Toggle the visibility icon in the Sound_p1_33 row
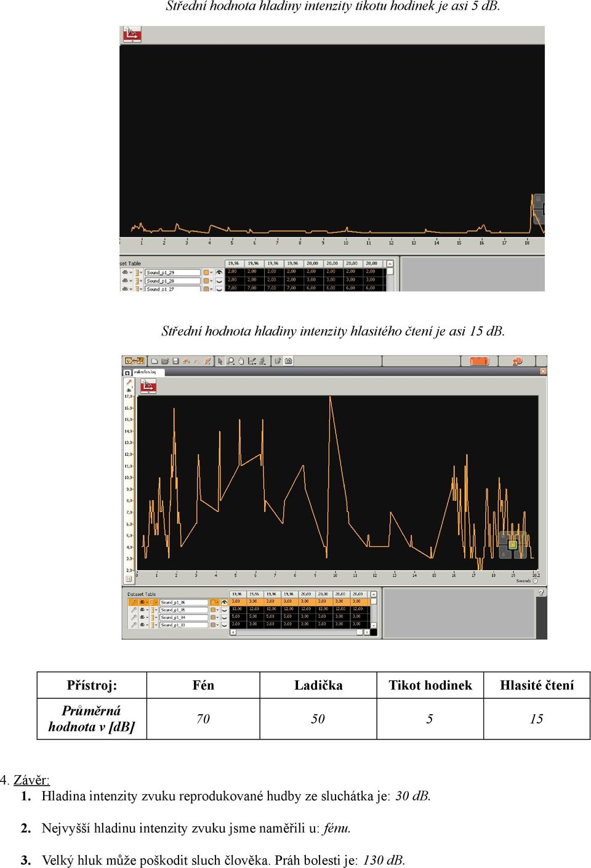 pyautogui.click(x=225, y=624)
